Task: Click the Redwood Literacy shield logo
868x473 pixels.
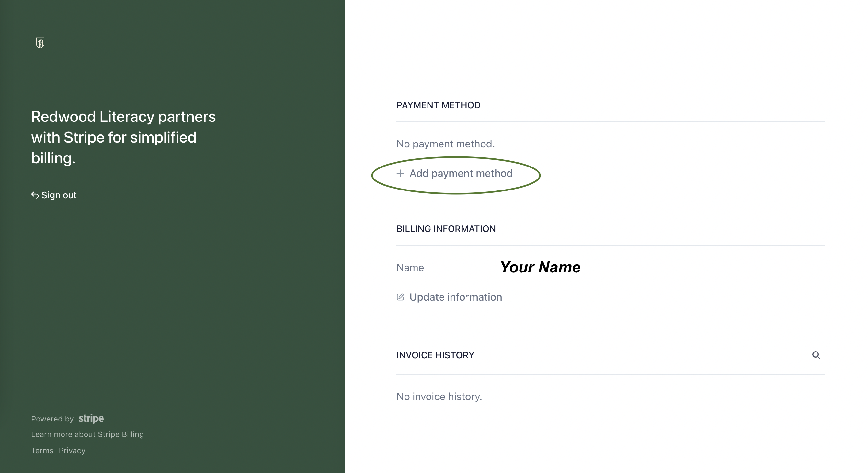Action: tap(40, 42)
